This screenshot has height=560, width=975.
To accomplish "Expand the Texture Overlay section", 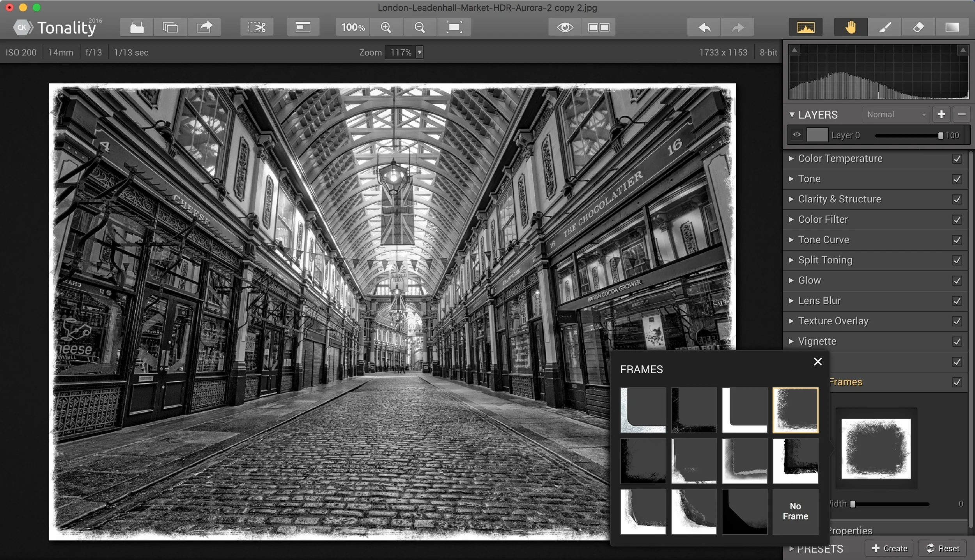I will pyautogui.click(x=791, y=321).
